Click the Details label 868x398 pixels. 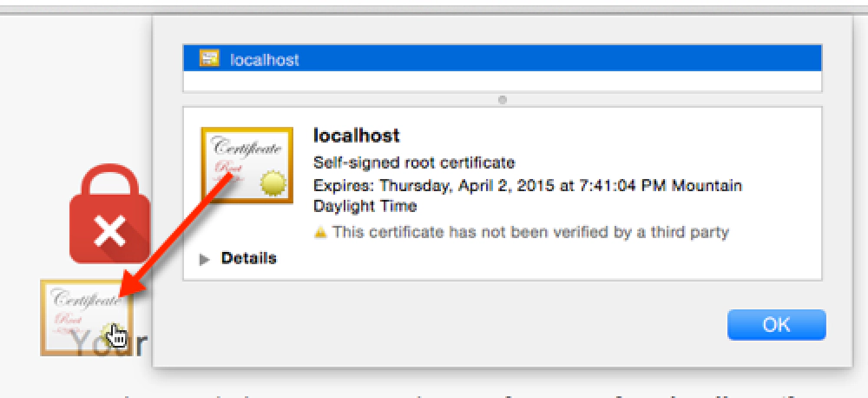248,258
